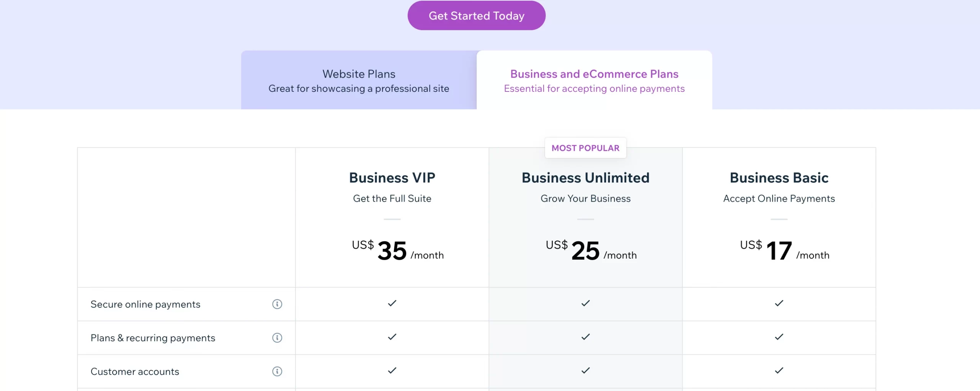Switch to the Website Plans tab

coord(359,80)
